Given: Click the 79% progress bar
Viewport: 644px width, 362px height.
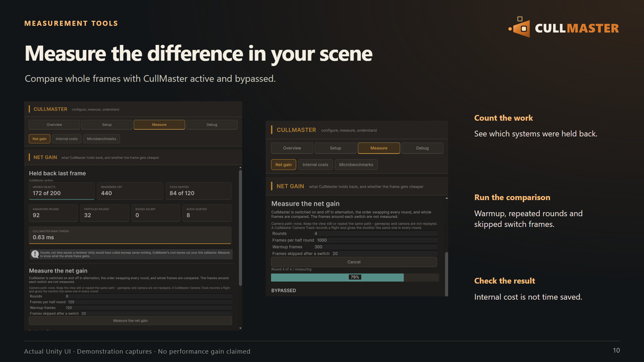Looking at the screenshot, I should click(x=354, y=277).
